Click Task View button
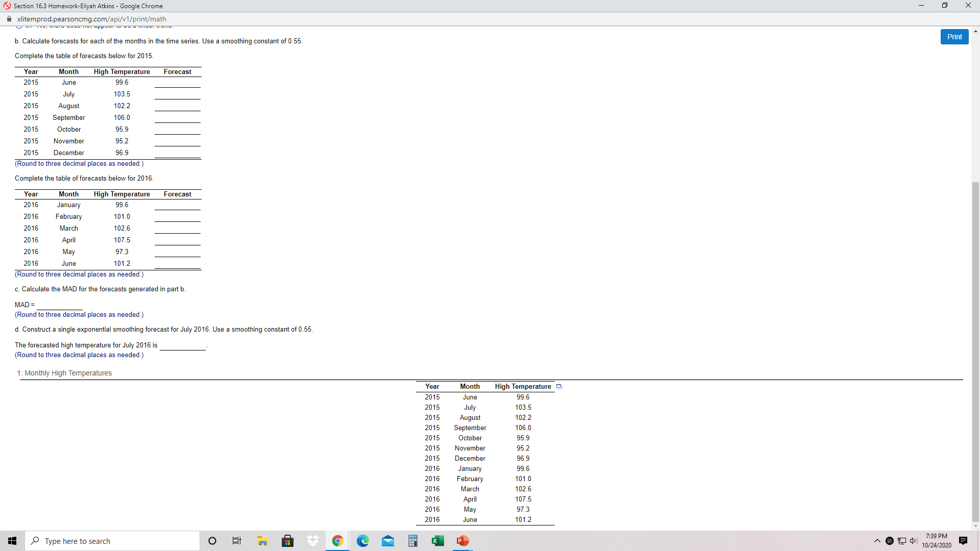The width and height of the screenshot is (980, 551). pyautogui.click(x=237, y=541)
